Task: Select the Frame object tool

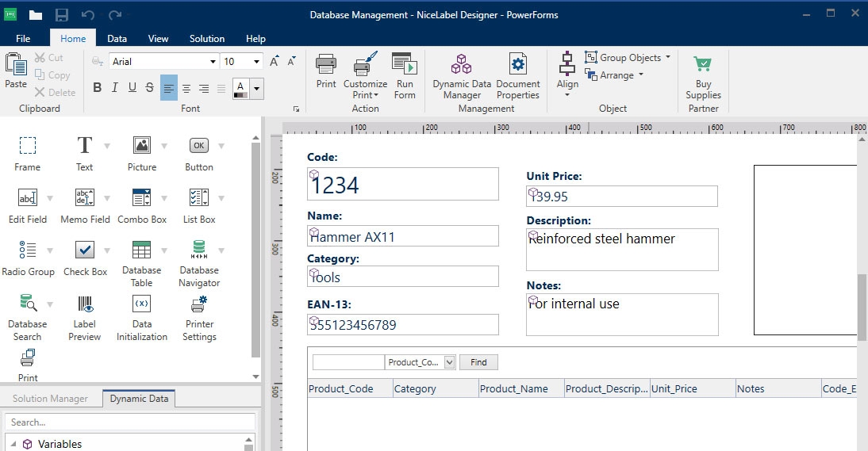Action: coord(27,153)
